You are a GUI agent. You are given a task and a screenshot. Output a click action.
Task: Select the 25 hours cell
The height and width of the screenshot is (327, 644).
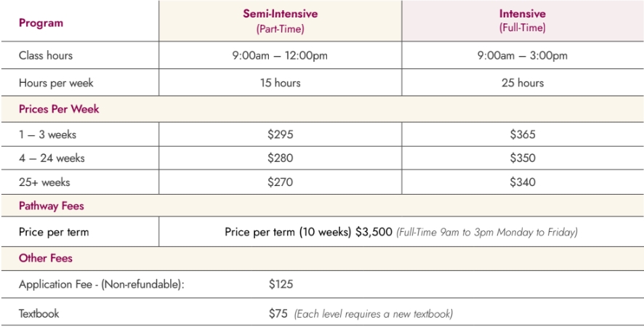click(522, 83)
